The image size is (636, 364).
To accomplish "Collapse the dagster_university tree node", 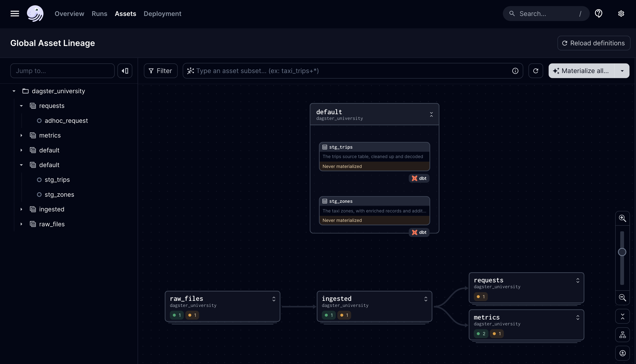I will pyautogui.click(x=14, y=91).
